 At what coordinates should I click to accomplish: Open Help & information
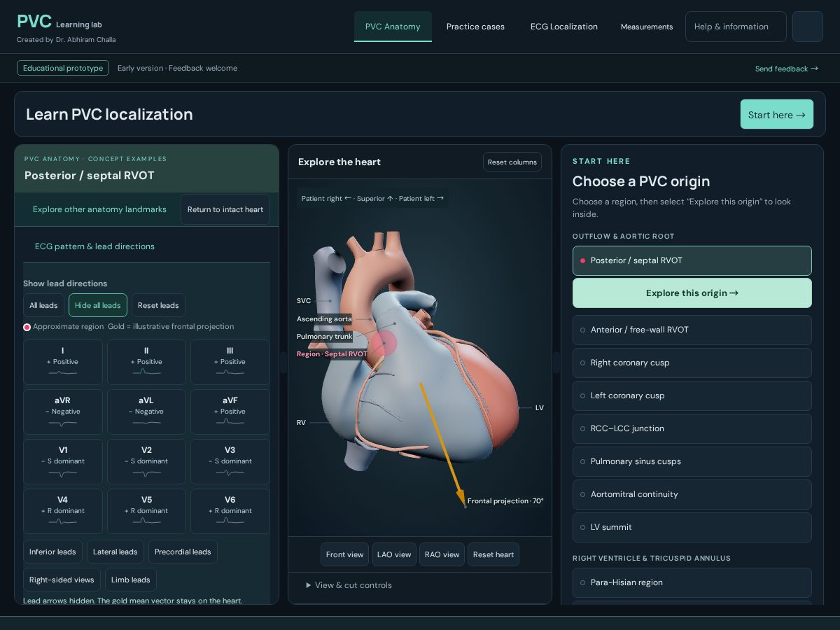pyautogui.click(x=736, y=27)
